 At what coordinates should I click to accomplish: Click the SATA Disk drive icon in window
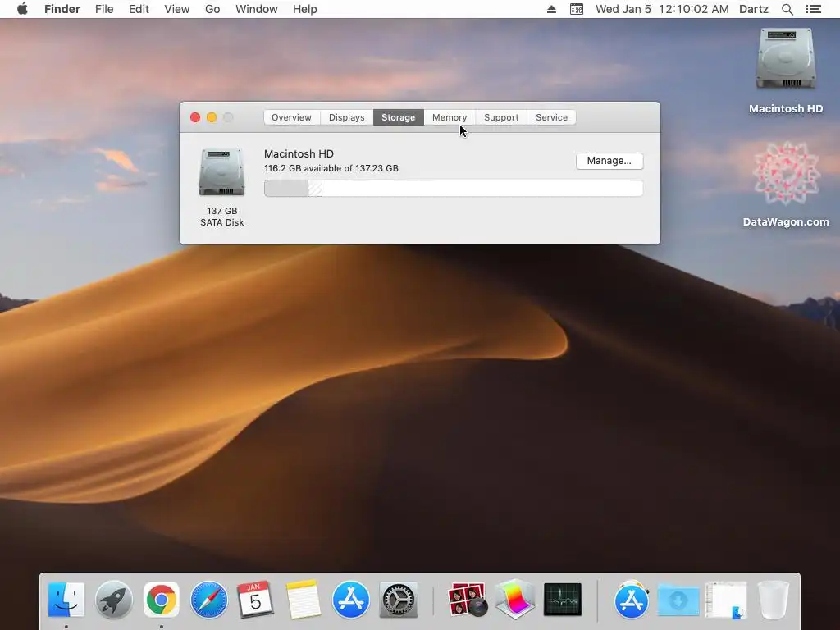pos(221,172)
